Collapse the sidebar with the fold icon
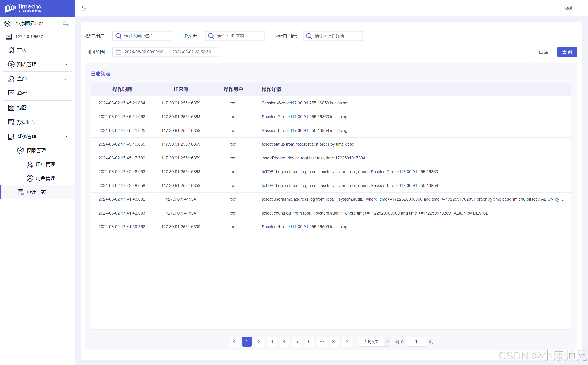Image resolution: width=588 pixels, height=365 pixels. pyautogui.click(x=84, y=8)
